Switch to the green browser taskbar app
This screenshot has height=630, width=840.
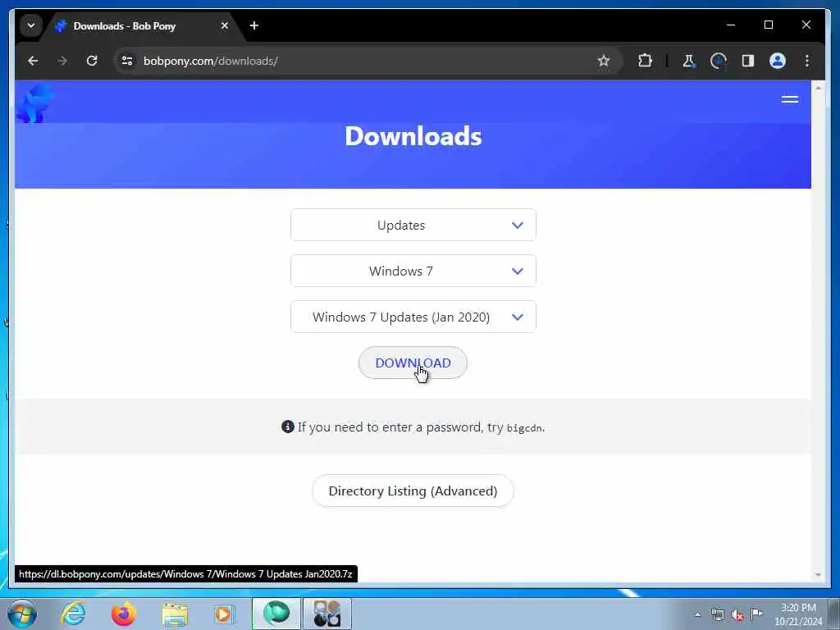point(276,614)
